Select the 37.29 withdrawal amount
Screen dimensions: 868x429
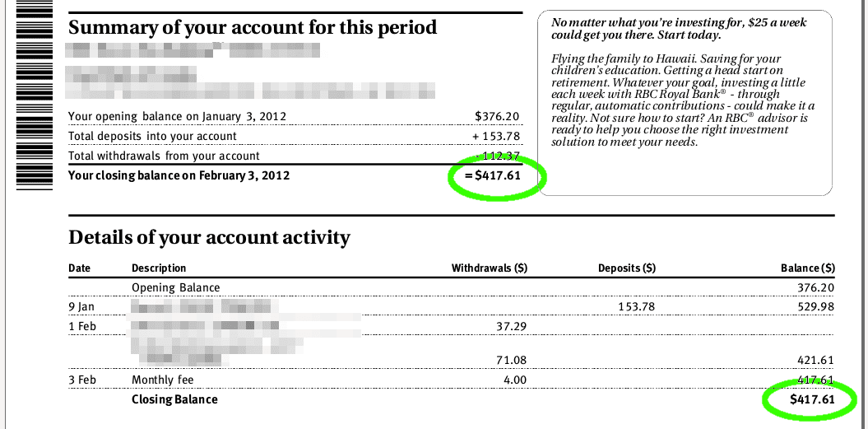tap(512, 327)
